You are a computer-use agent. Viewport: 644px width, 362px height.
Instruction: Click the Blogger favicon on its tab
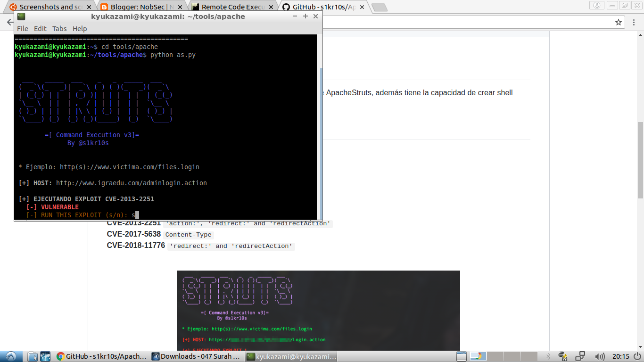click(103, 7)
